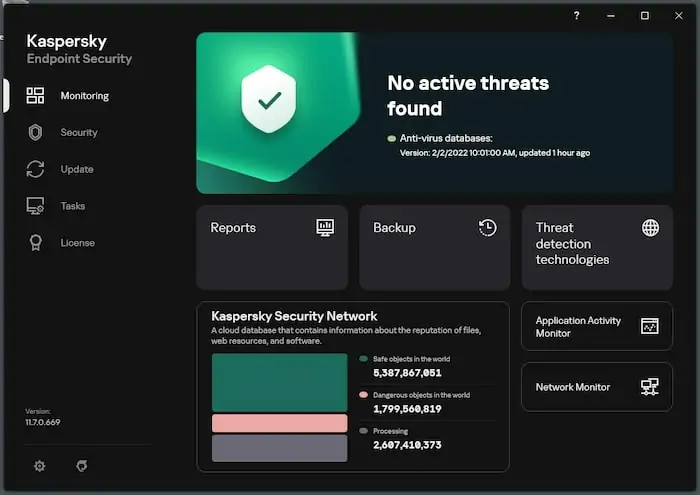
Task: Click the License ribbon badge icon
Action: tap(36, 243)
